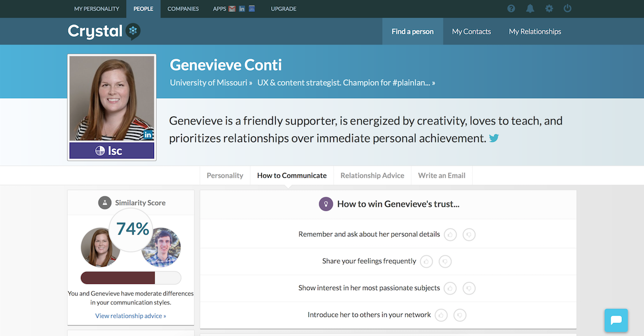Viewport: 644px width, 336px height.
Task: Open My Personality menu item
Action: click(x=97, y=9)
